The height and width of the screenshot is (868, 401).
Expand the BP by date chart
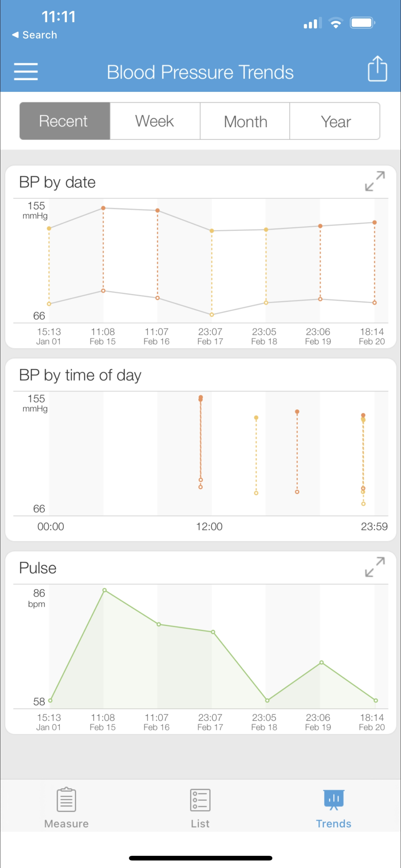point(375,181)
